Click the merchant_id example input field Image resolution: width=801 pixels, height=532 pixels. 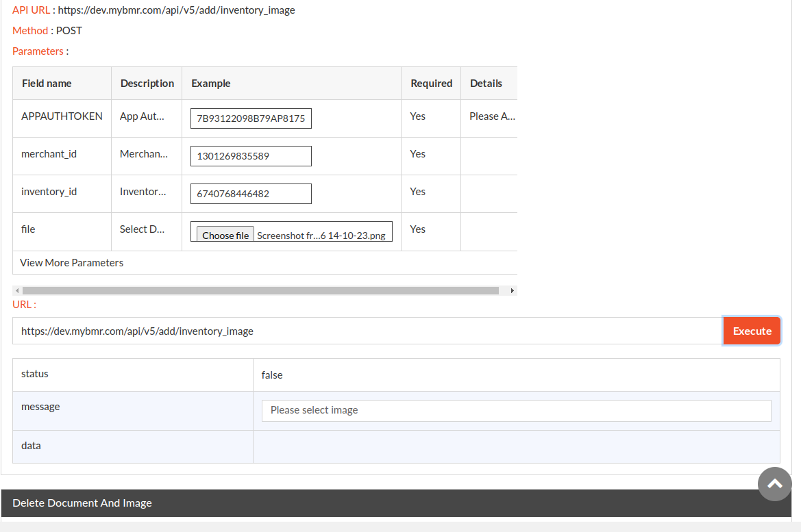(251, 156)
